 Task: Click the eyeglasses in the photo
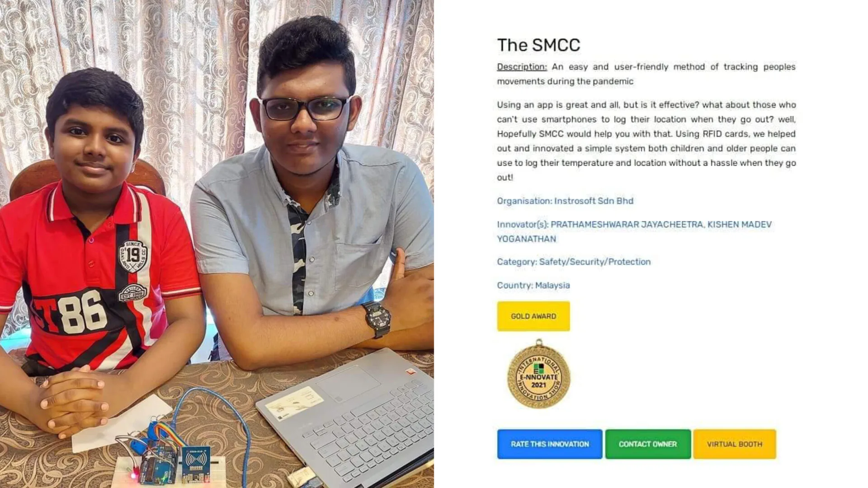(x=305, y=108)
